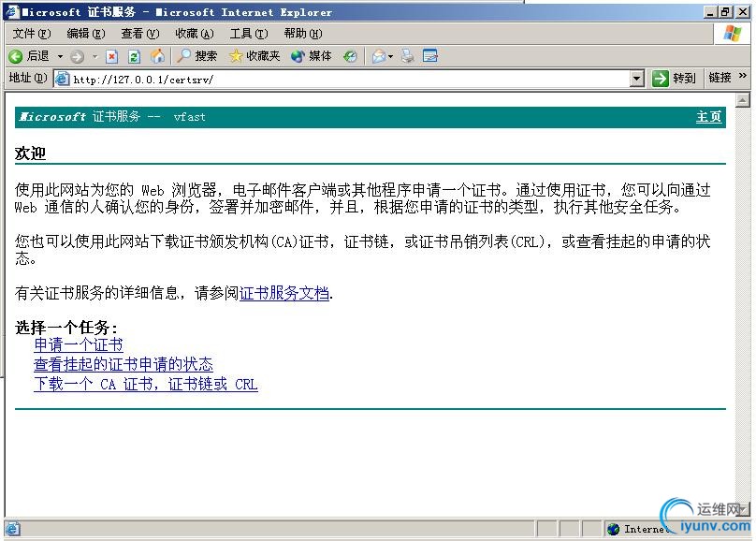Open the 文件(F) menu

click(31, 34)
